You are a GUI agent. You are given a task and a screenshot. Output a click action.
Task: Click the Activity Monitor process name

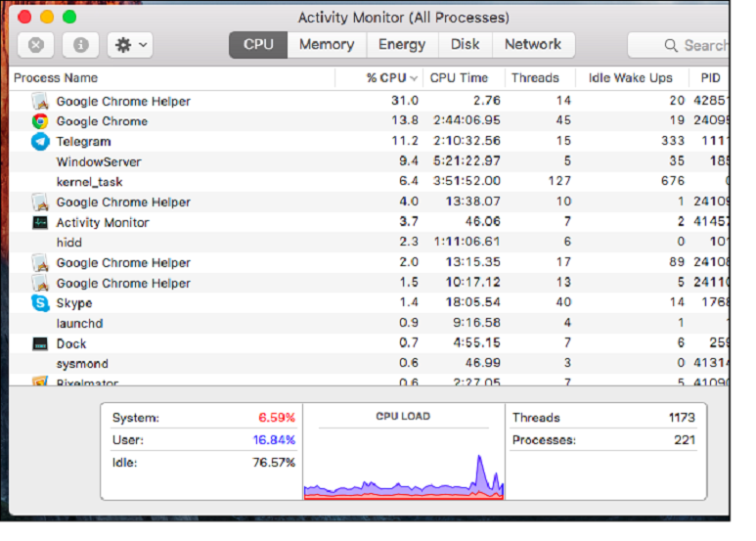103,222
